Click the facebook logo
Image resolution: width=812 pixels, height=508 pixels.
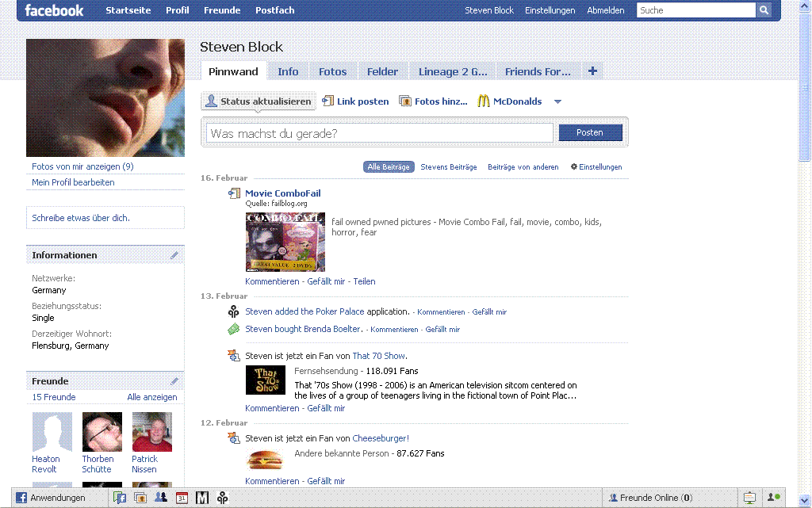(x=54, y=10)
